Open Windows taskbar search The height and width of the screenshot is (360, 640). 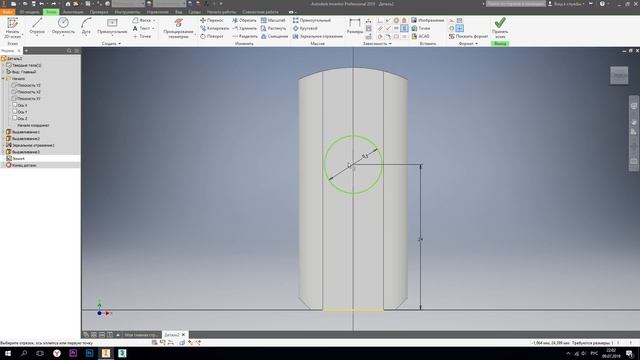(24, 353)
